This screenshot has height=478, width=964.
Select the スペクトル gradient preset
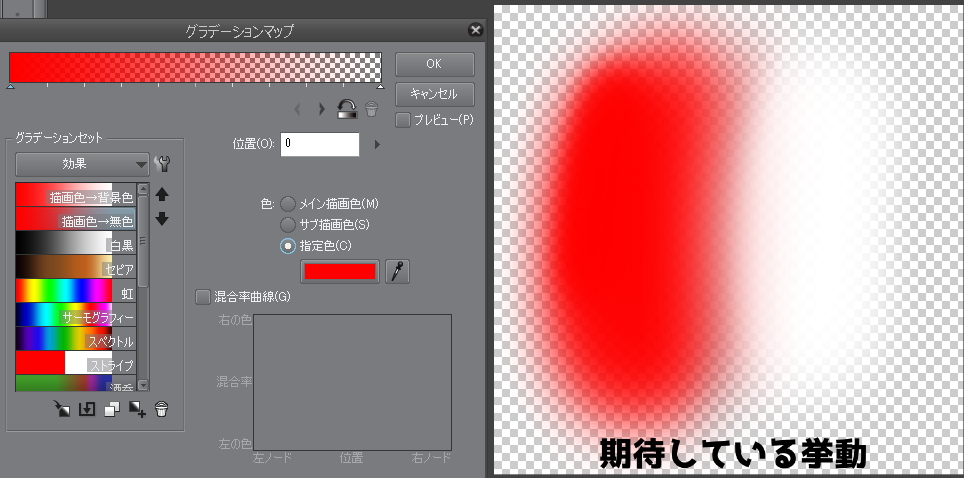point(76,338)
